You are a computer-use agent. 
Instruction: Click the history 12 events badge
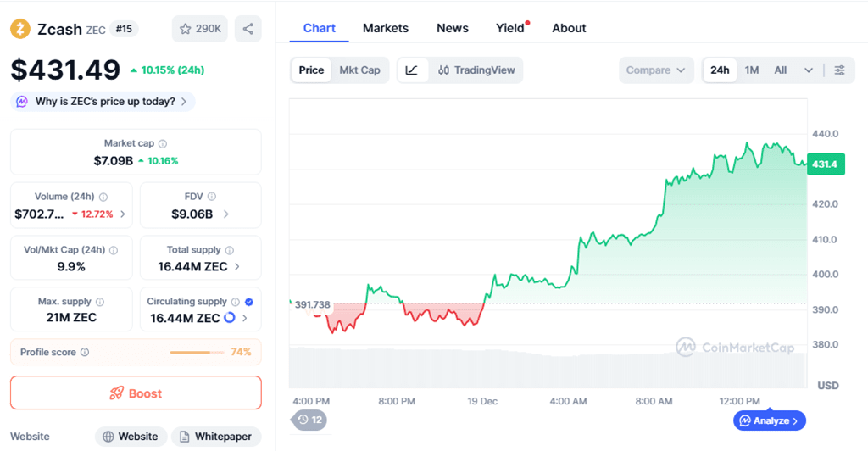click(x=309, y=420)
